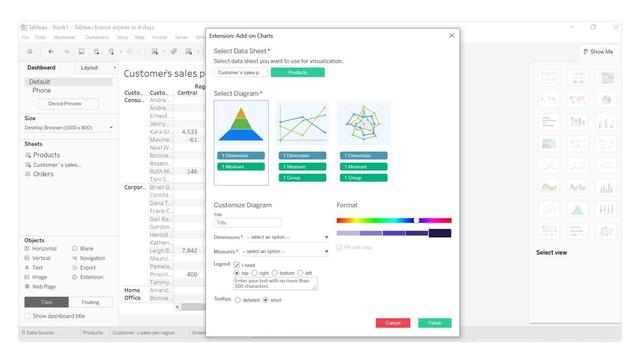This screenshot has width=640, height=363.
Task: Choose the line chart diagram
Action: click(302, 123)
